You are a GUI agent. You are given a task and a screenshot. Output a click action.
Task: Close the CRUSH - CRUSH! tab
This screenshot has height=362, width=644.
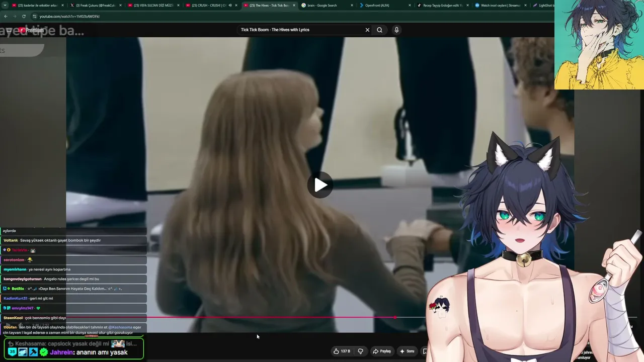click(236, 6)
